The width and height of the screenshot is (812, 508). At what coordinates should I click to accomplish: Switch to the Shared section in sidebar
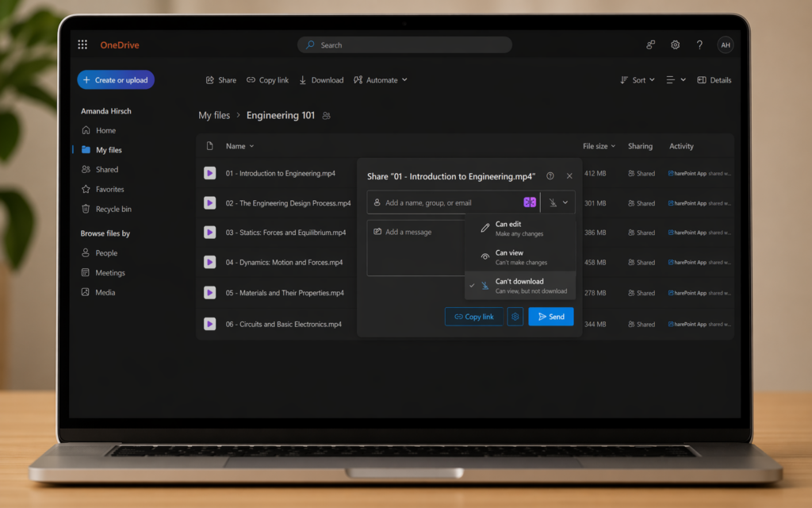click(104, 169)
